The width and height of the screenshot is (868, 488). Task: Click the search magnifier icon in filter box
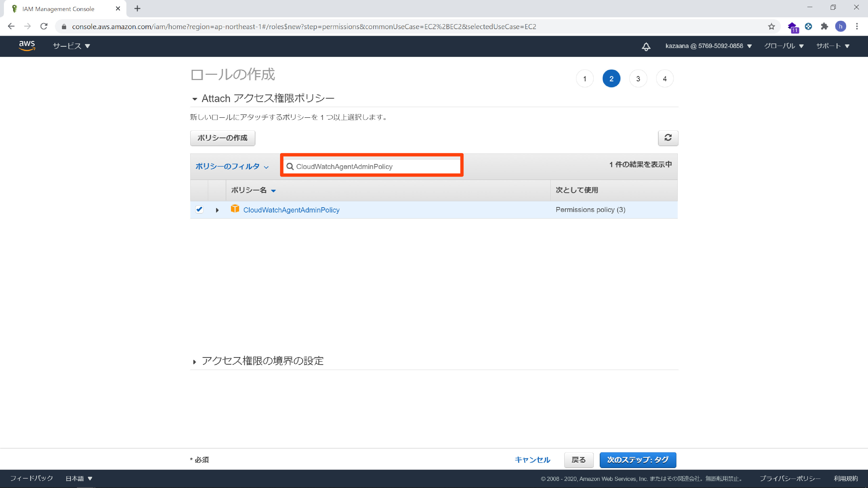[290, 166]
